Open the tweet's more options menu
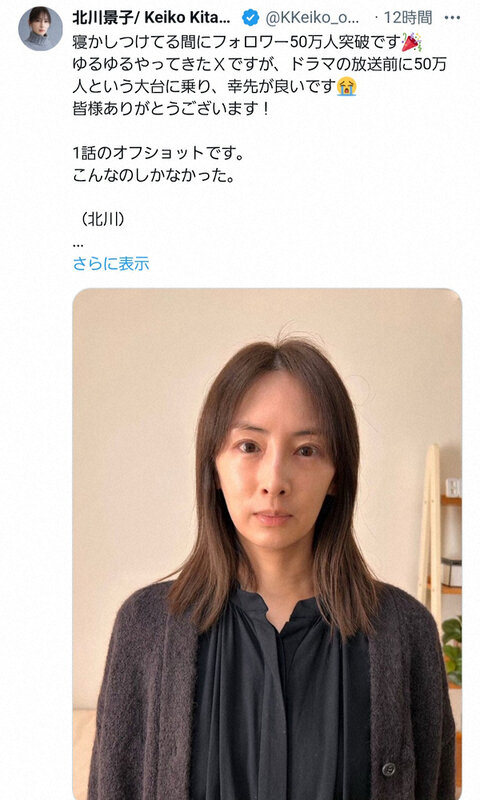 [x=452, y=18]
